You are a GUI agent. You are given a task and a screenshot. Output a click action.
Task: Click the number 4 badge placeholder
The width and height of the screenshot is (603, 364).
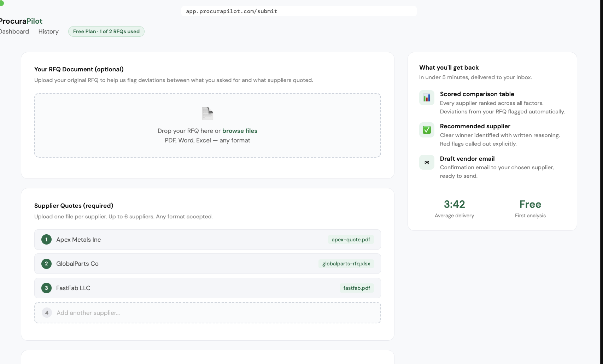coord(47,313)
